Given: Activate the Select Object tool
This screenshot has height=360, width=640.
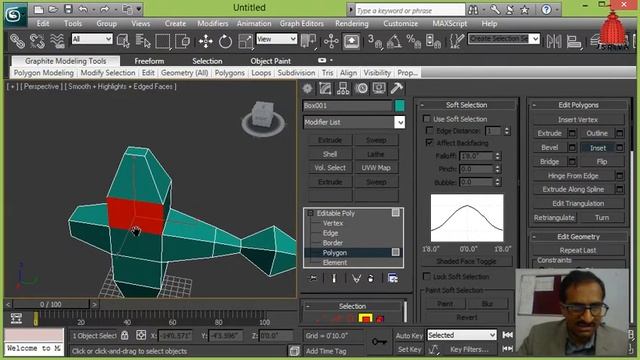Looking at the screenshot, I should 122,41.
